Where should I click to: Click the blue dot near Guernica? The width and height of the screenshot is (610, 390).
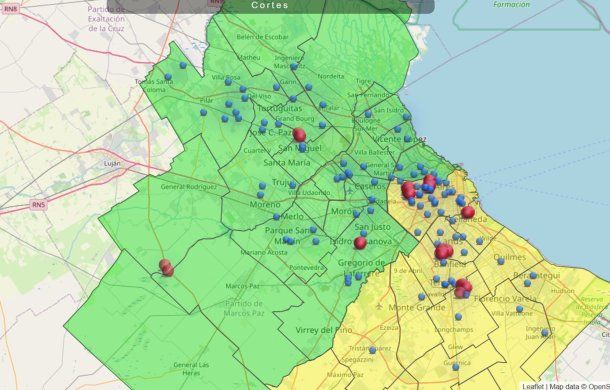456,367
